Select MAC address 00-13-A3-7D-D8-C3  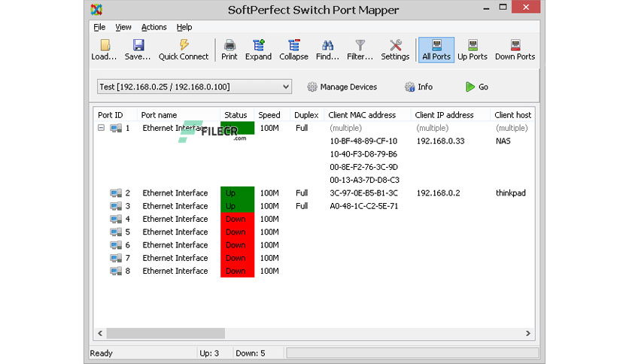point(365,180)
